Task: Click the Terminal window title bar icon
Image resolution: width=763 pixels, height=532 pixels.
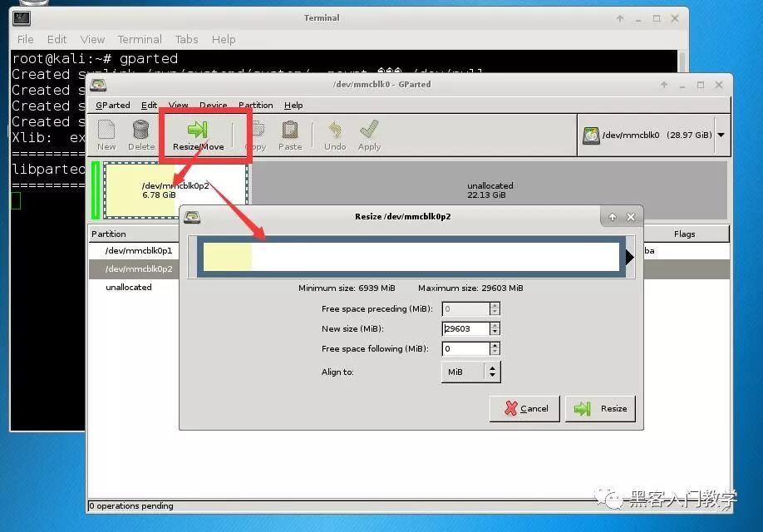Action: coord(22,18)
